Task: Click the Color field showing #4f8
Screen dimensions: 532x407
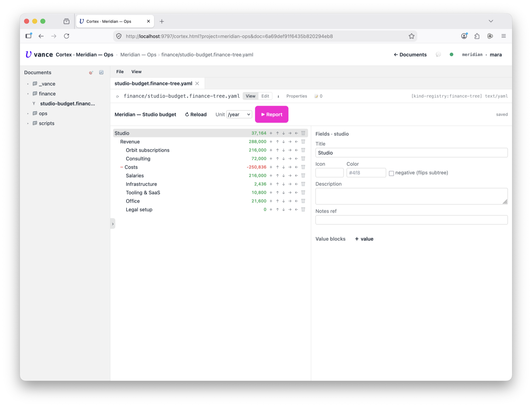Action: [366, 173]
